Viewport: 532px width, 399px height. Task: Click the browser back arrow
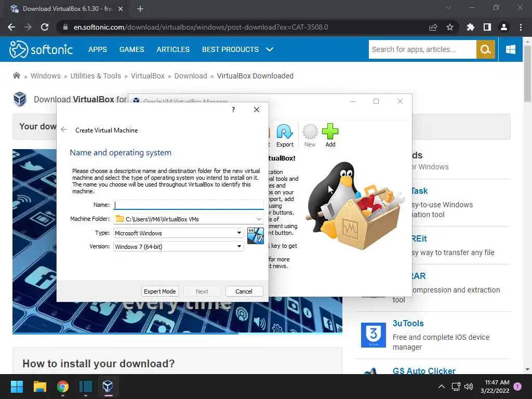point(11,27)
